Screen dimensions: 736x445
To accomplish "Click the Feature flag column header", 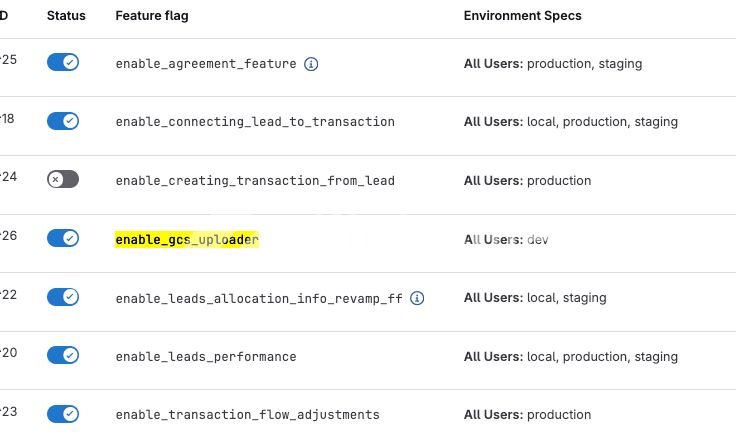I will point(152,16).
